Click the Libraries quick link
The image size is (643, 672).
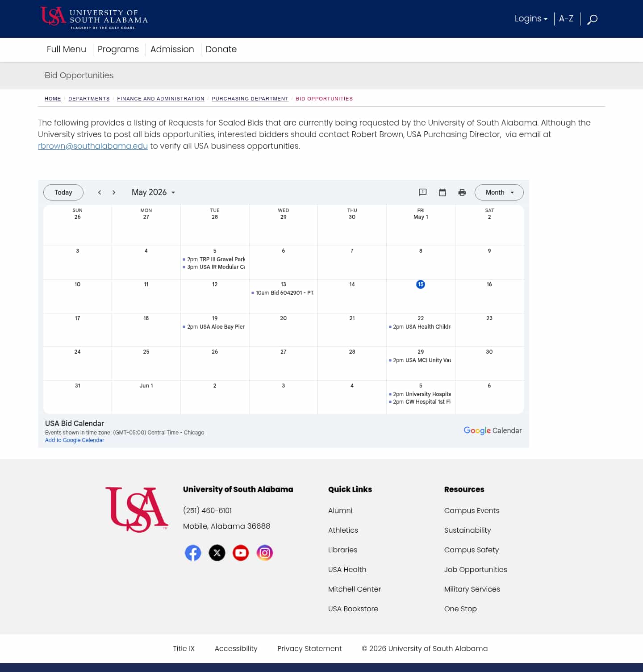342,550
